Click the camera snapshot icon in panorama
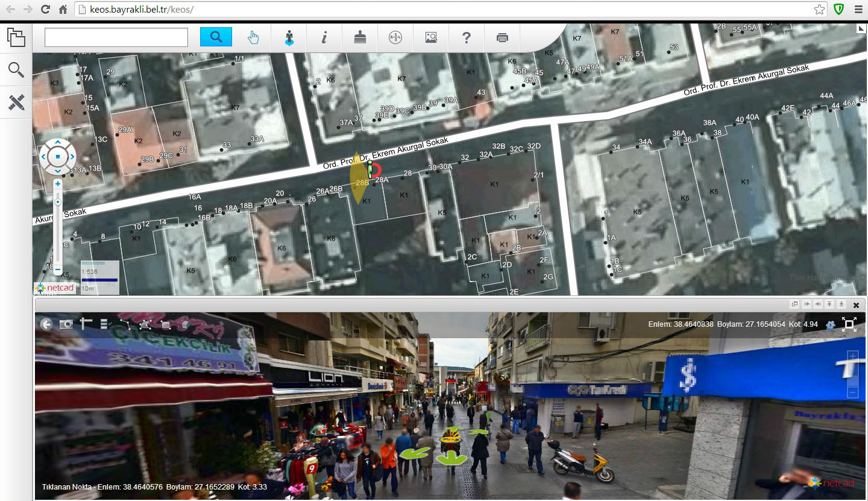Viewport: 868px width, 501px height. point(66,324)
